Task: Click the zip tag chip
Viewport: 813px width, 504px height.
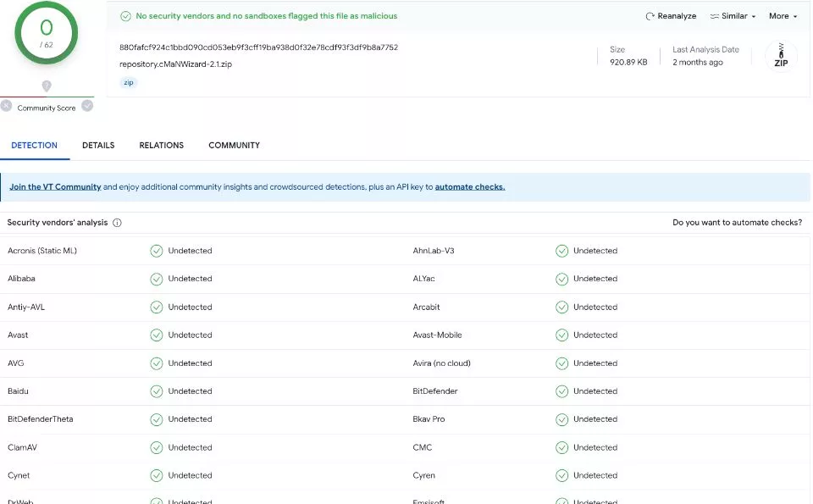Action: click(x=129, y=82)
